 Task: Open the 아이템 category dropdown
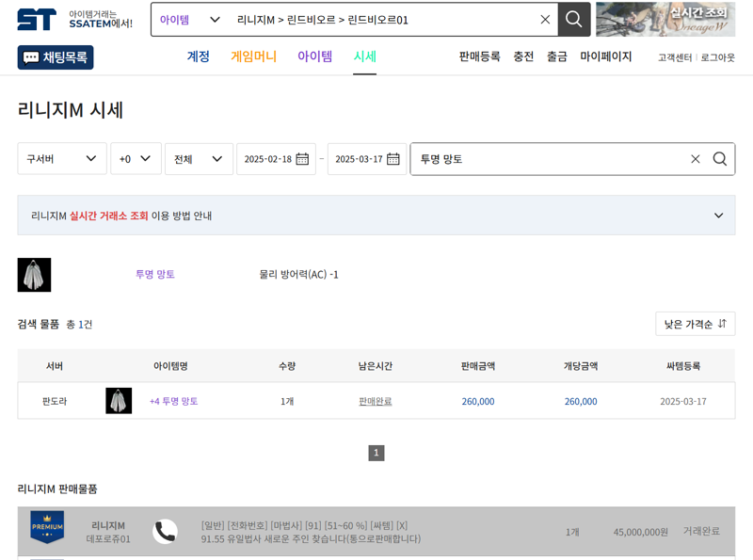pyautogui.click(x=190, y=20)
